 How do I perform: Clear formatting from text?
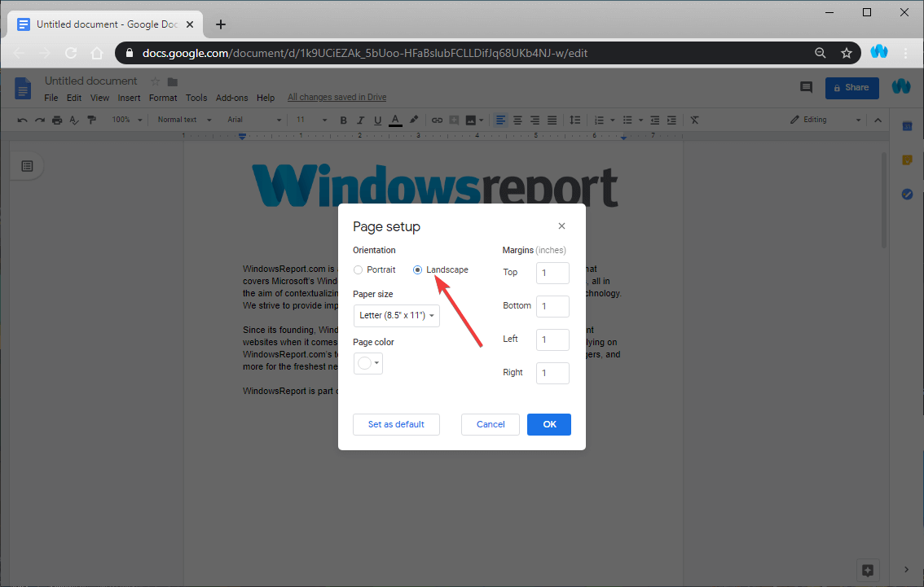[x=694, y=120]
